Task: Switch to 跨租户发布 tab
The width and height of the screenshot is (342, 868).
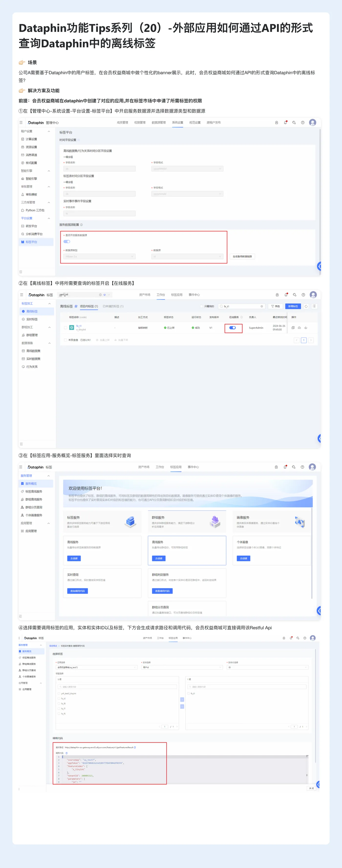Action: 214,122
